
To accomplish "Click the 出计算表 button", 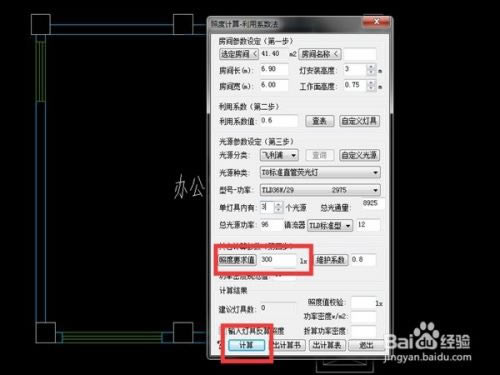I will [x=327, y=345].
